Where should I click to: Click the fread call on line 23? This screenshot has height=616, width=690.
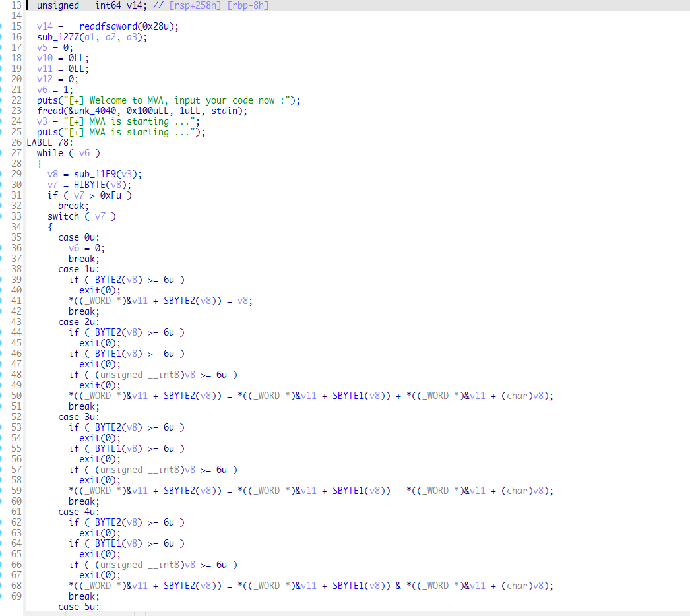pyautogui.click(x=51, y=111)
